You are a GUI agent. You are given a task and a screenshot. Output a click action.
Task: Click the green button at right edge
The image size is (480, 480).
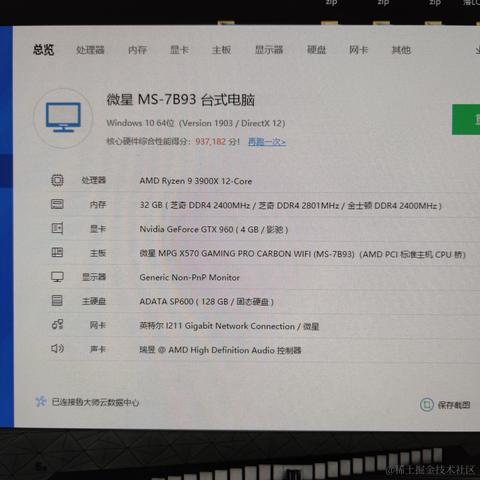tap(466, 119)
